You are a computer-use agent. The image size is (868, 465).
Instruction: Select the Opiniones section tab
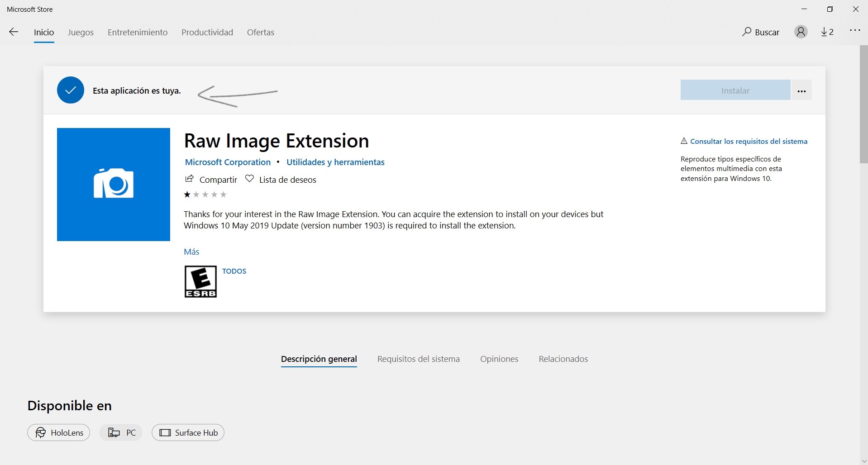pos(499,359)
